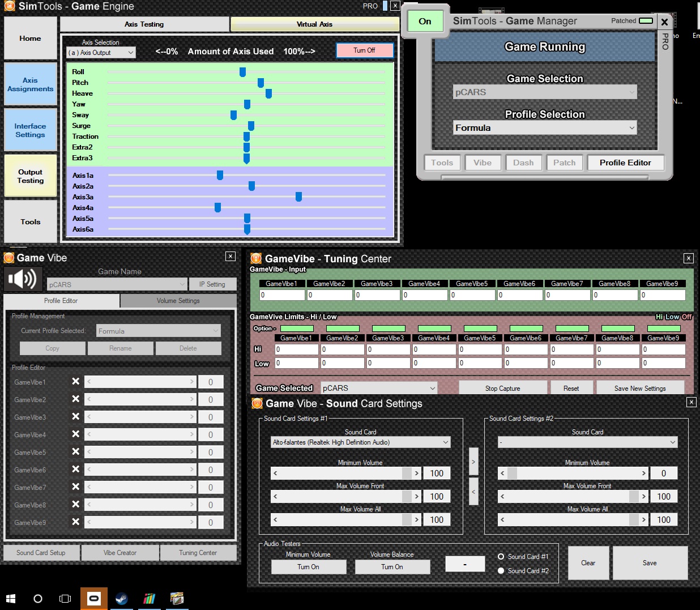This screenshot has height=610, width=700.
Task: Click the Stop Capture button
Action: tap(502, 389)
